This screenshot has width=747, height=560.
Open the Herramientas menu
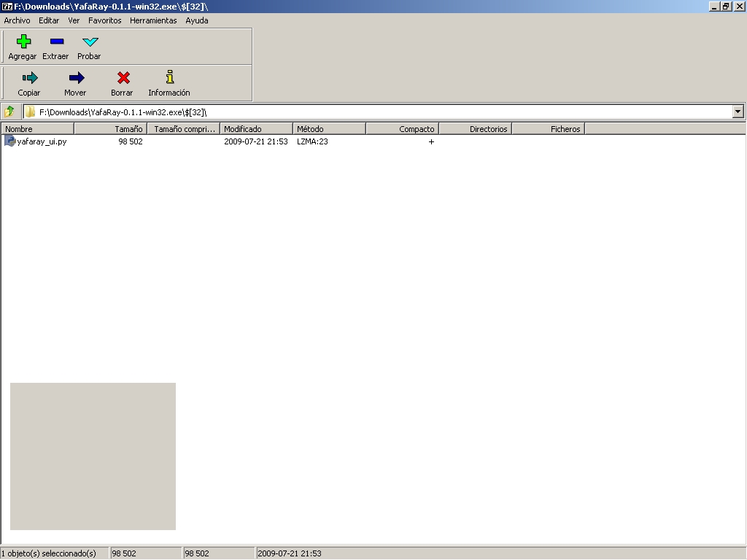pos(153,20)
